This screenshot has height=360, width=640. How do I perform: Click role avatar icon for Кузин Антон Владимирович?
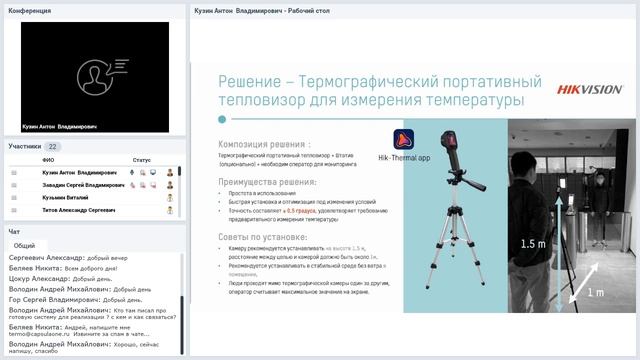point(170,173)
